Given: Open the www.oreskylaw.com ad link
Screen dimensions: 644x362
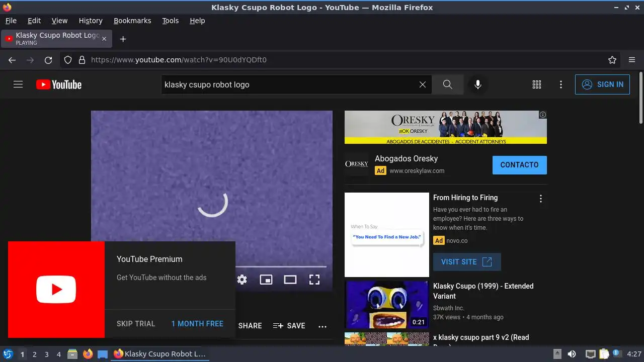Looking at the screenshot, I should 417,171.
